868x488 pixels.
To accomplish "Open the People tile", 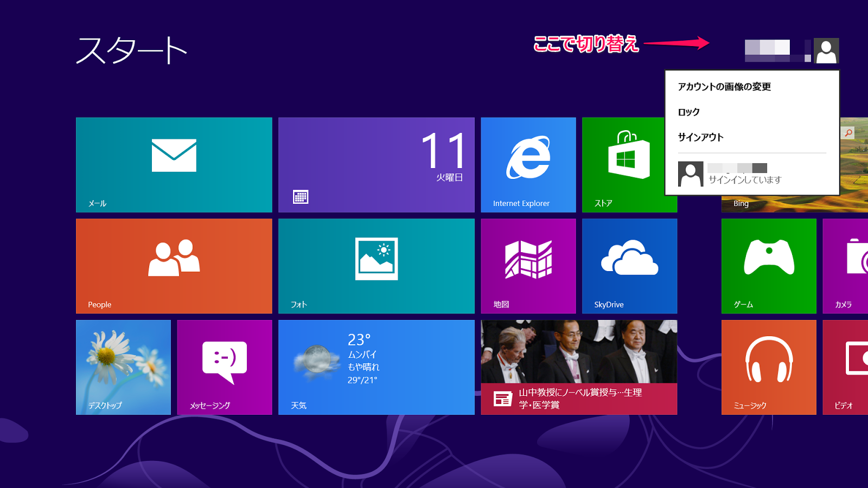I will point(174,266).
